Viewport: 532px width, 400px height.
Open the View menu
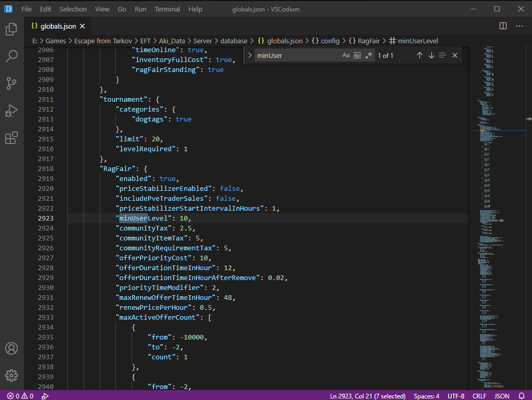pos(102,9)
